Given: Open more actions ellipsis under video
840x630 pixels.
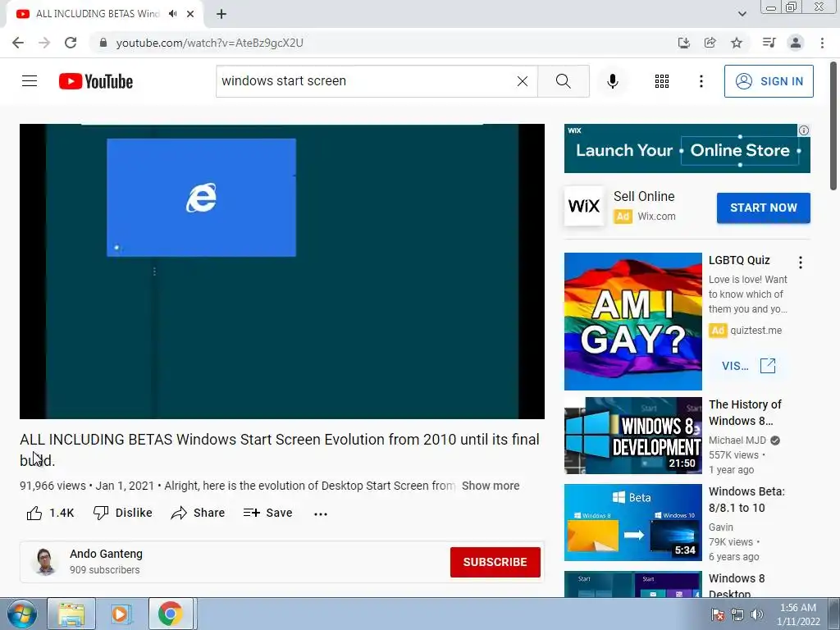Looking at the screenshot, I should pos(321,514).
